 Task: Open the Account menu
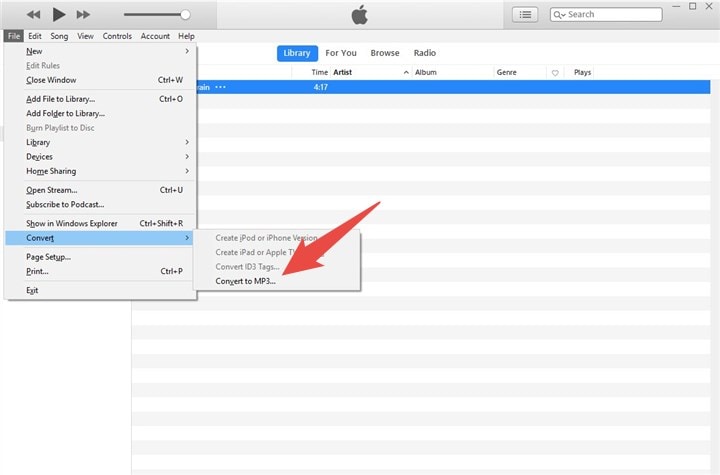click(x=155, y=36)
